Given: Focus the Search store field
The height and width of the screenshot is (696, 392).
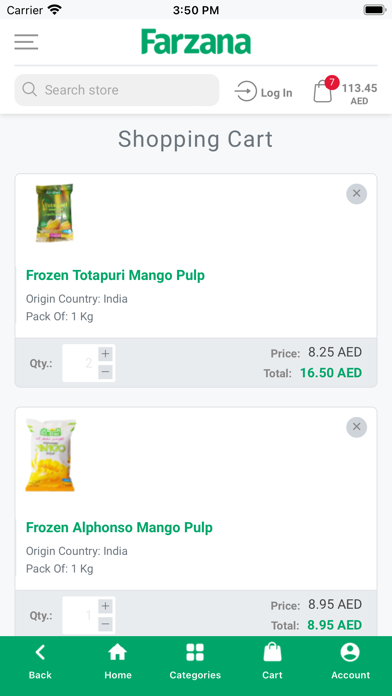Looking at the screenshot, I should [117, 90].
